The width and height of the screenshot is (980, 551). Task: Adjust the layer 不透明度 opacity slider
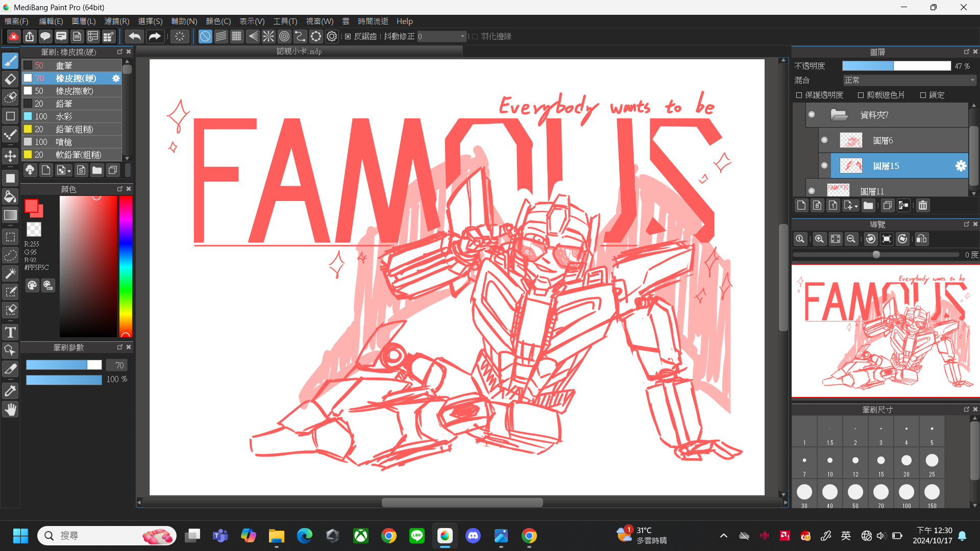point(897,66)
